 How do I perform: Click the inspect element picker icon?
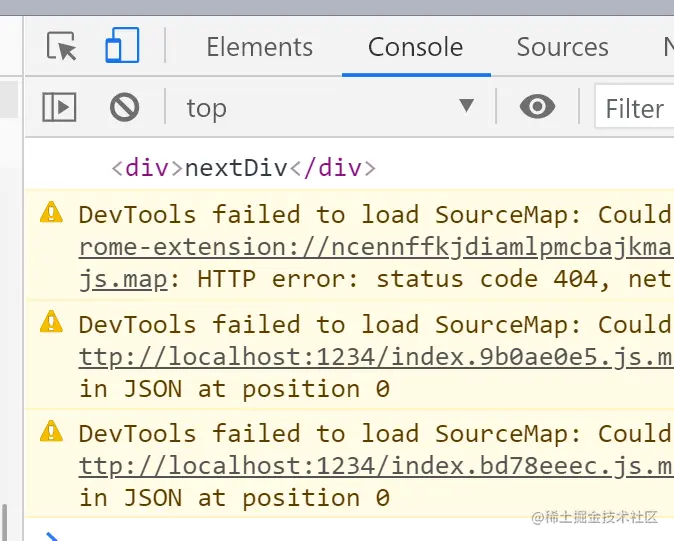click(62, 47)
